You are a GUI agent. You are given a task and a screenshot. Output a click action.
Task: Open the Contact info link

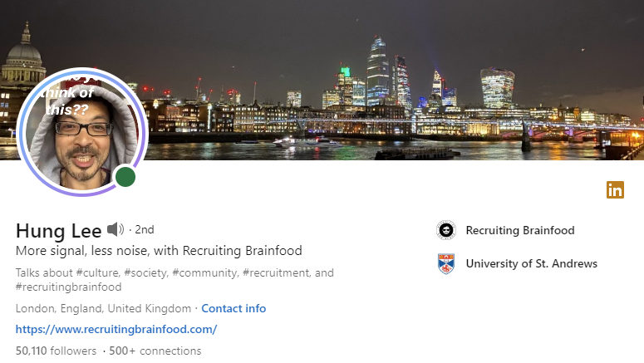pyautogui.click(x=234, y=308)
